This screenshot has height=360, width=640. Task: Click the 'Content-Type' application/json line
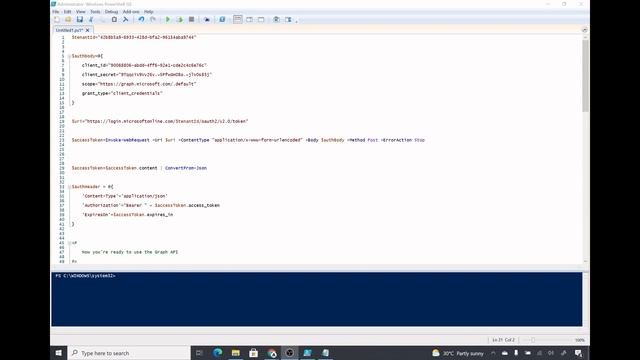pos(124,196)
